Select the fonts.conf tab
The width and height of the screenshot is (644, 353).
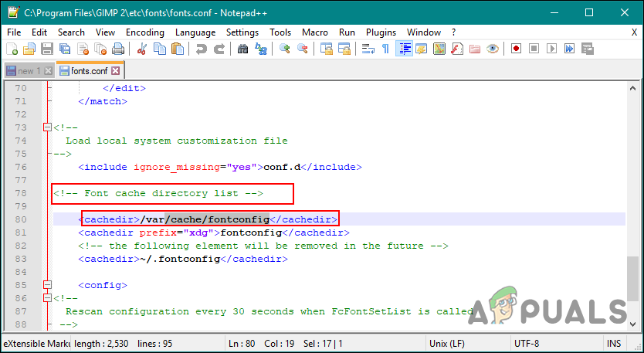click(x=89, y=71)
